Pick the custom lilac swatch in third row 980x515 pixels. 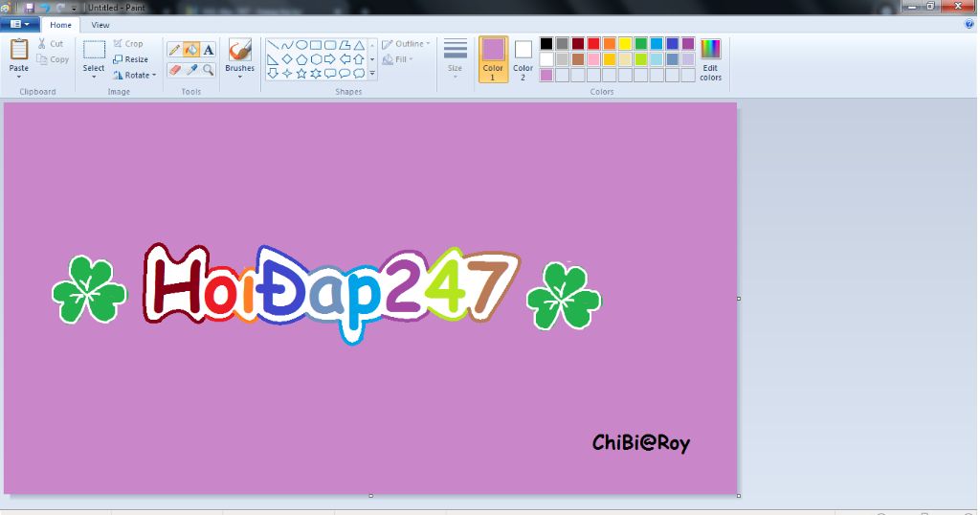point(546,75)
